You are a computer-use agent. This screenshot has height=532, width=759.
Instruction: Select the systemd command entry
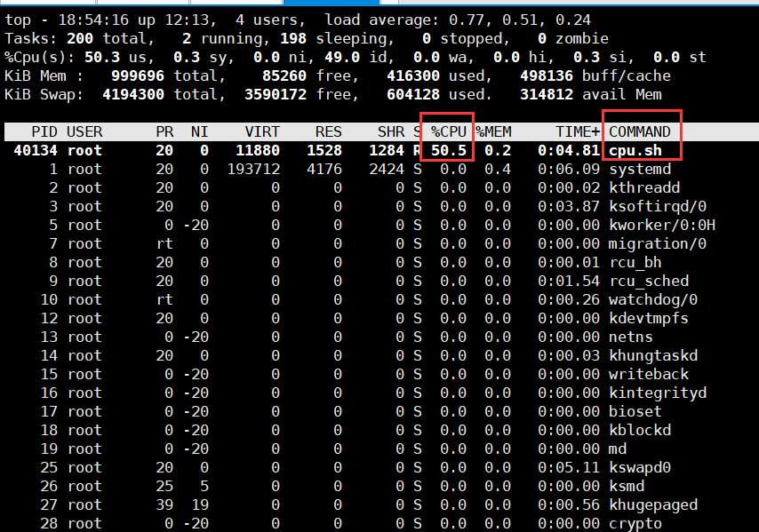[x=640, y=170]
